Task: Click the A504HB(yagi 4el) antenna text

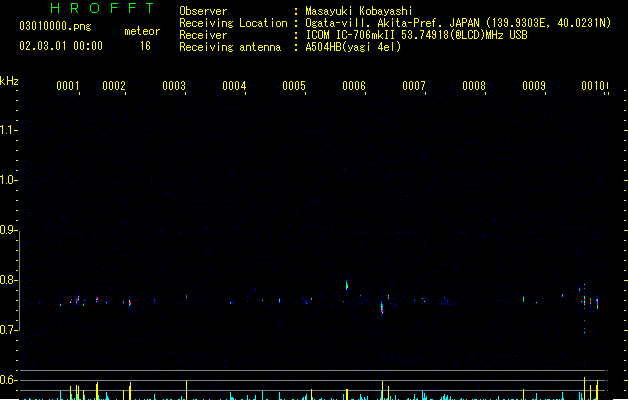Action: [x=353, y=47]
